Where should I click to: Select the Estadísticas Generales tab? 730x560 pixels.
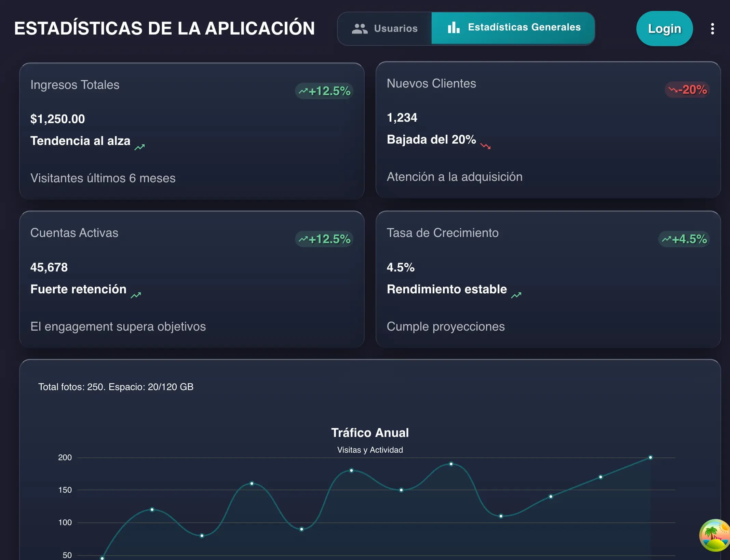click(x=513, y=28)
